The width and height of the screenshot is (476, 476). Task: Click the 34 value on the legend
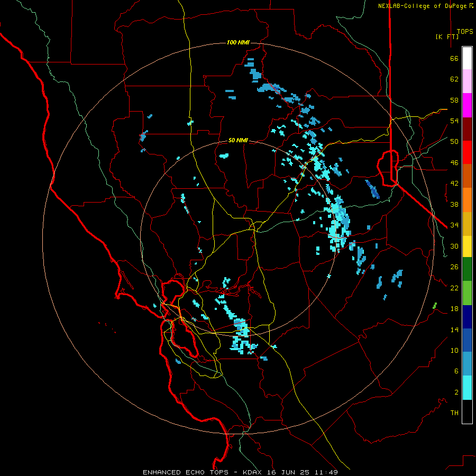pyautogui.click(x=454, y=225)
